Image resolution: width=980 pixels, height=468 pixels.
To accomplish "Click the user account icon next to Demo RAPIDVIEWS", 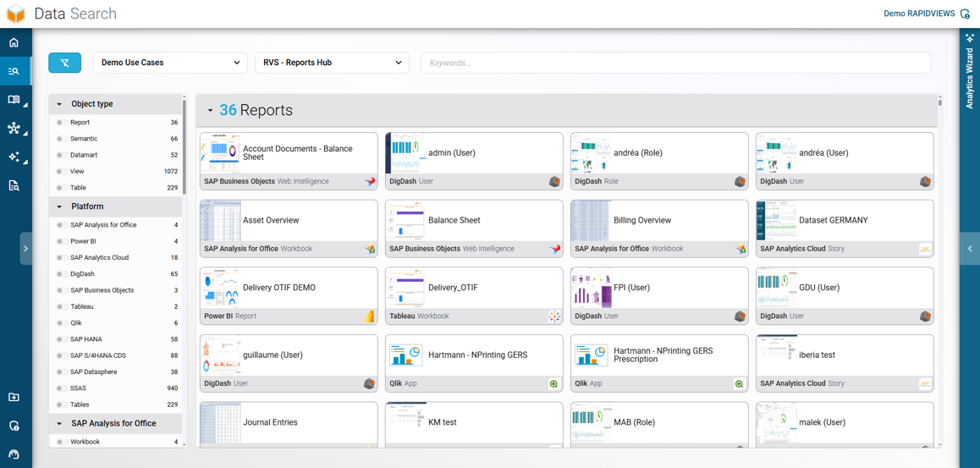I will pyautogui.click(x=965, y=14).
